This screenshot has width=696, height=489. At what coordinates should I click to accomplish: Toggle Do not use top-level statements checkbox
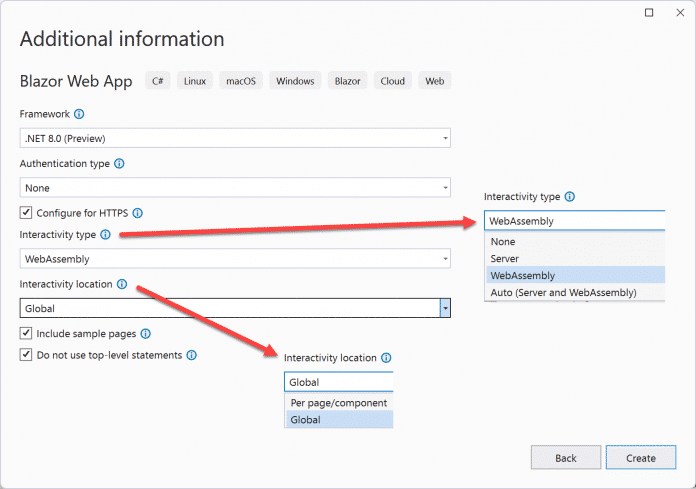(26, 355)
